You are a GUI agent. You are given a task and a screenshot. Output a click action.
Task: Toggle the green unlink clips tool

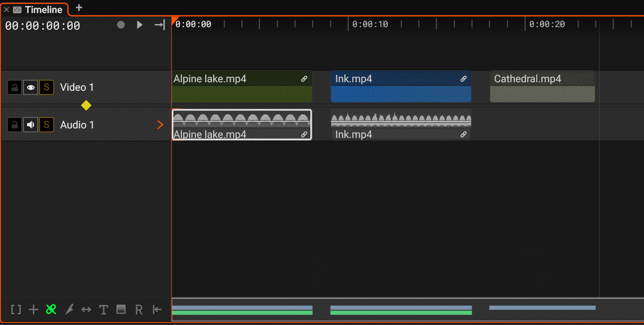51,309
